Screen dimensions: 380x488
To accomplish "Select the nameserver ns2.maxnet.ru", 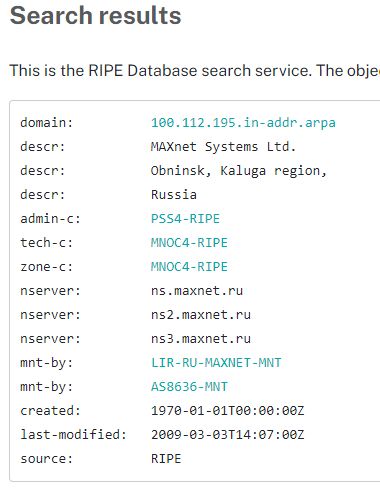I will (x=201, y=315).
